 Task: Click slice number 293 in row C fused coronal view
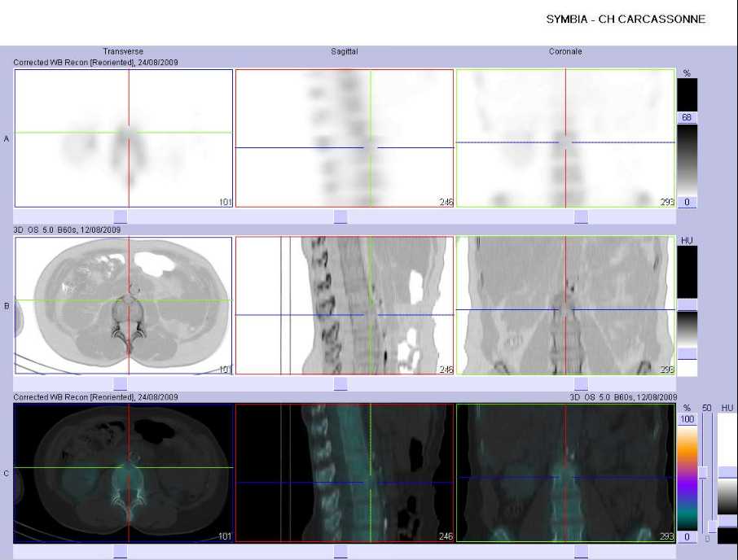point(667,536)
